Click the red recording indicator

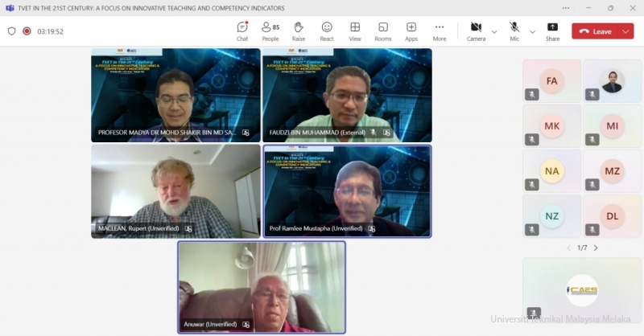click(27, 31)
